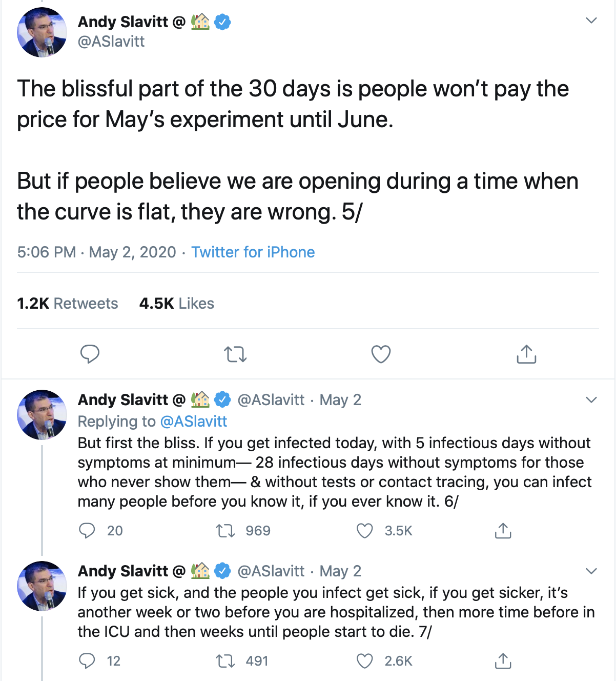Like the 6/ tweet with 3.5K likes
Viewport: 616px width, 681px height.
pos(364,530)
